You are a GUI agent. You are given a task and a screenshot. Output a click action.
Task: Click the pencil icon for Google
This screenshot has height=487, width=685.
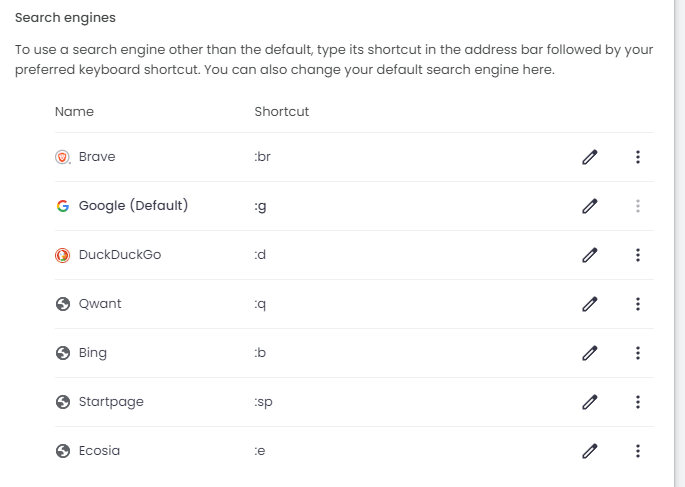(x=590, y=206)
